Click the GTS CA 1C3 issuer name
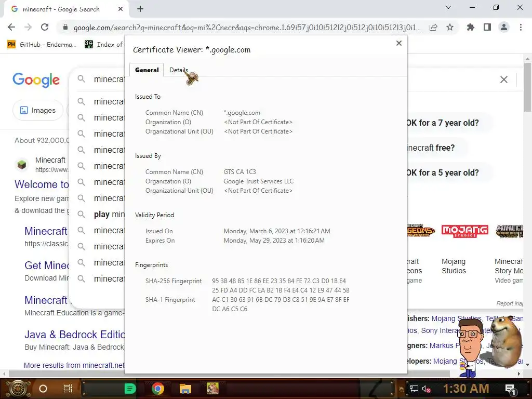Image resolution: width=532 pixels, height=399 pixels. tap(240, 171)
